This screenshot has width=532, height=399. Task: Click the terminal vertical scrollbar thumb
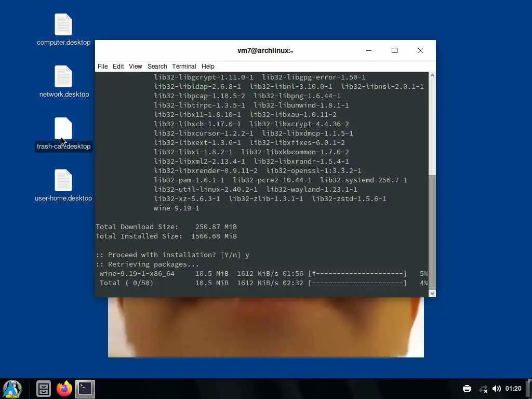tap(432, 232)
